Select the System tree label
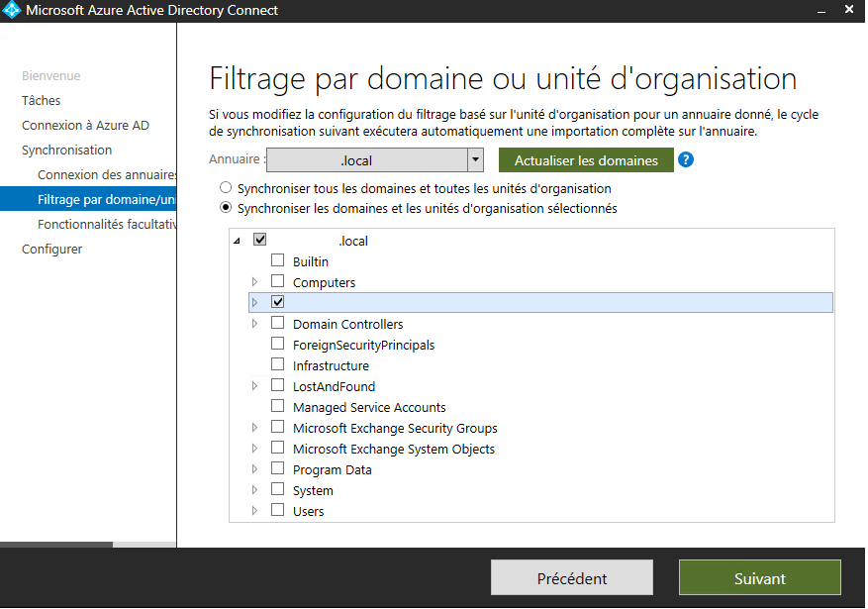The width and height of the screenshot is (868, 609). (x=313, y=490)
